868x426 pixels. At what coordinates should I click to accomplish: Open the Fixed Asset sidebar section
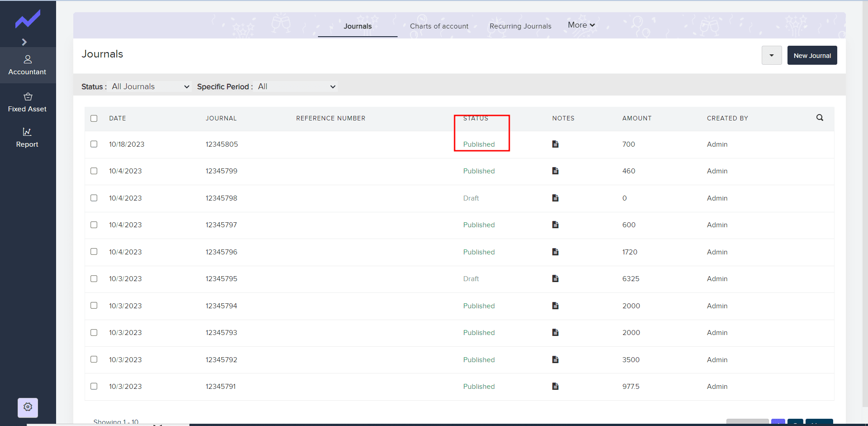pos(27,102)
